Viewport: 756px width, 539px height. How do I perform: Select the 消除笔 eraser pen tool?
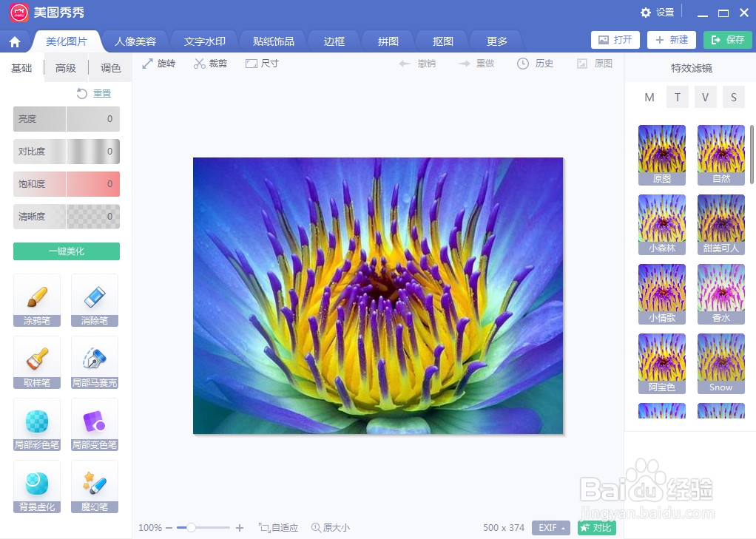94,300
